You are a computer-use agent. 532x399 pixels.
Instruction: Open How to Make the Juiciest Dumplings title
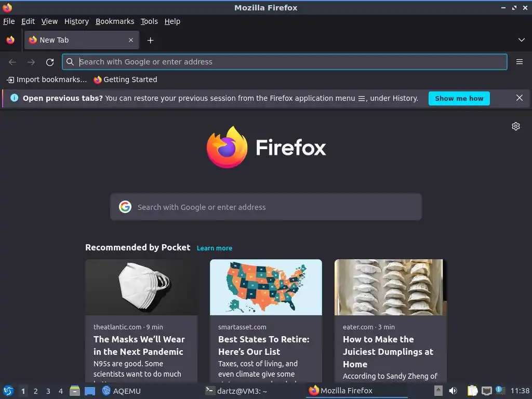(388, 352)
